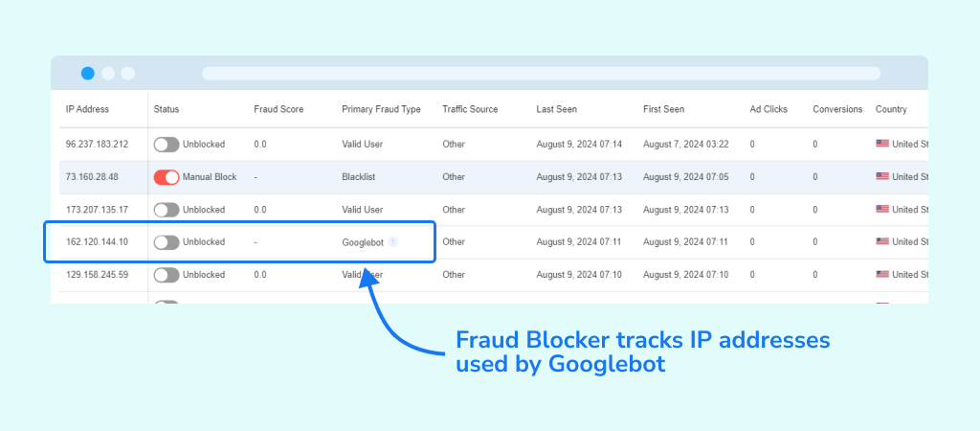
Task: Open IP address 162.120.144.10
Action: click(x=97, y=242)
